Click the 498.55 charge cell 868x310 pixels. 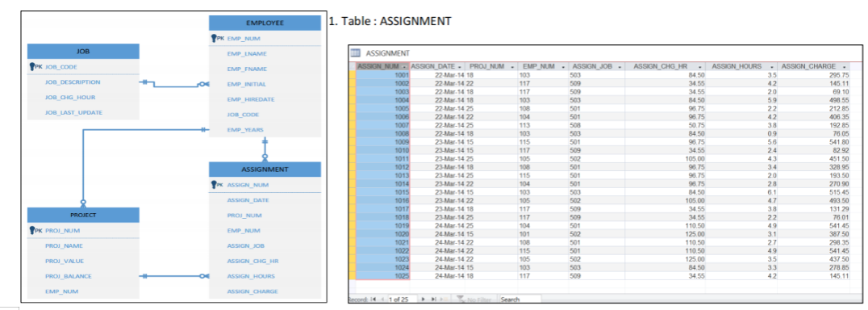coord(814,99)
